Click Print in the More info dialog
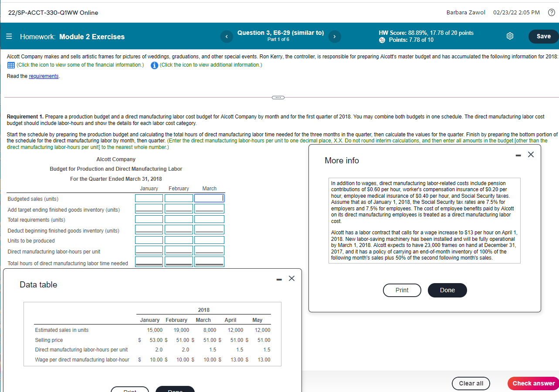 (x=402, y=290)
